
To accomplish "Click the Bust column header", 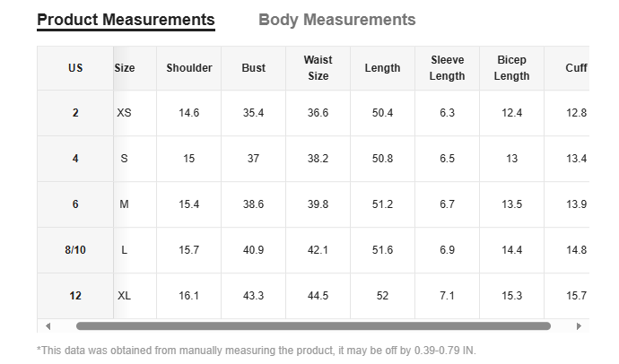I will (x=254, y=68).
